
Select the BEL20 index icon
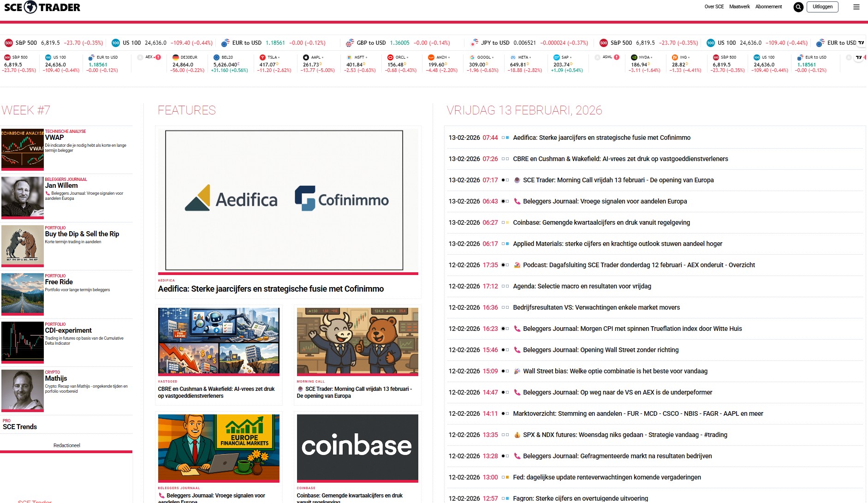(216, 57)
